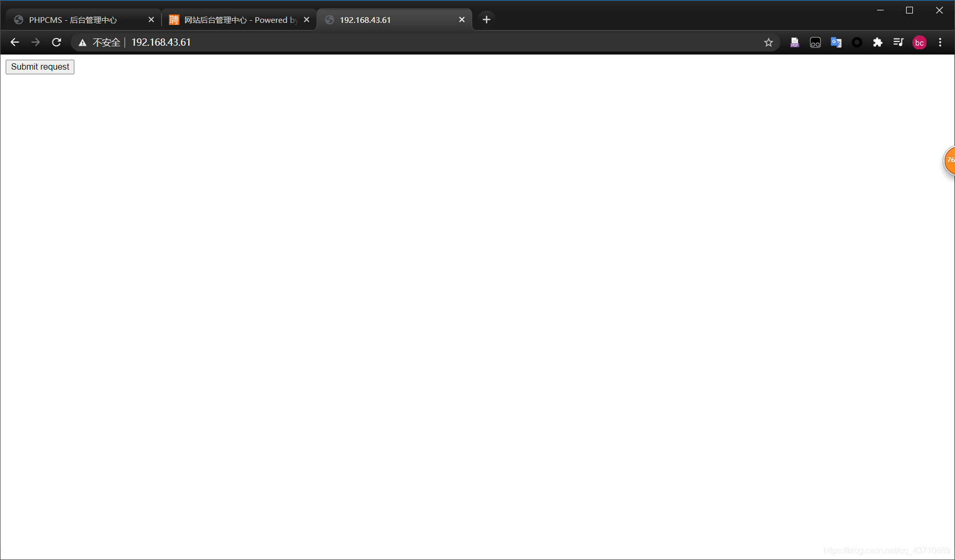This screenshot has width=955, height=560.
Task: Bookmark this page with the star
Action: pyautogui.click(x=768, y=43)
